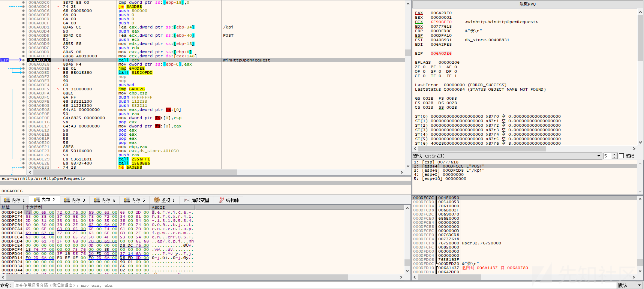Click the registers vertical scrollbar thumb
Screen dimensions: 644x289
click(640, 38)
